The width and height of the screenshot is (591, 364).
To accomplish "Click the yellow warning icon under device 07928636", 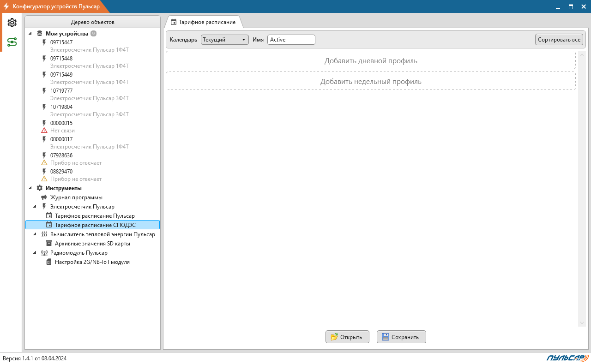I will coord(44,163).
